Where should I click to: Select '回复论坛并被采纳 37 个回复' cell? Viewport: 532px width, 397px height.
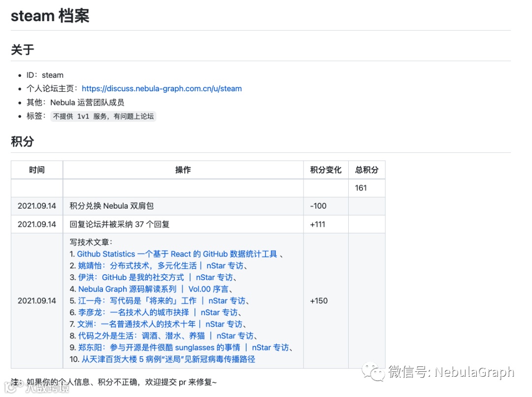coord(183,224)
